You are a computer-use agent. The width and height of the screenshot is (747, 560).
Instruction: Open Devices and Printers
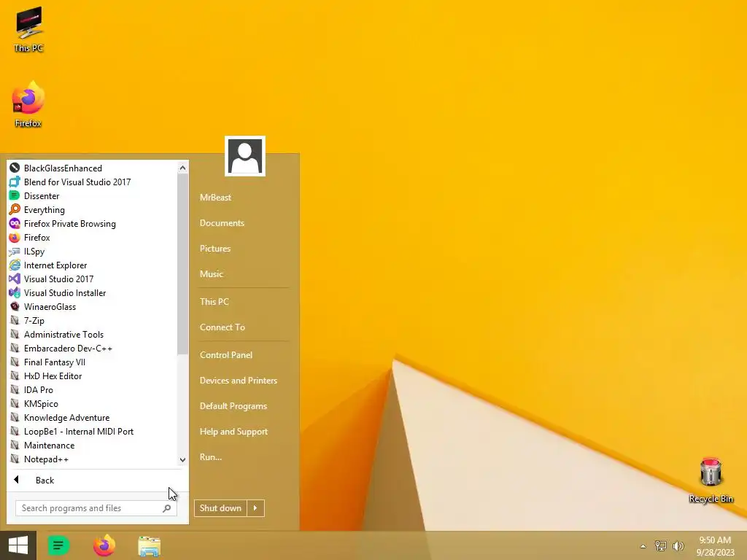pos(239,380)
